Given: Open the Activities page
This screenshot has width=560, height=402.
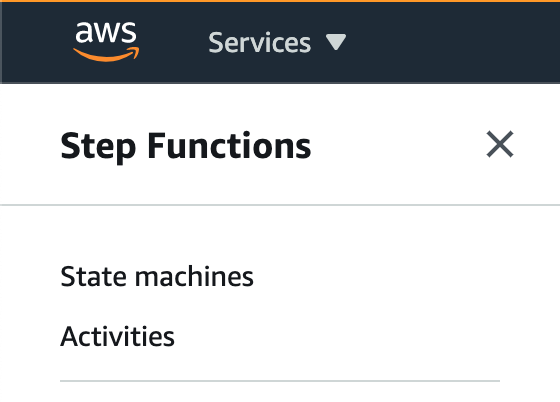Looking at the screenshot, I should point(118,336).
